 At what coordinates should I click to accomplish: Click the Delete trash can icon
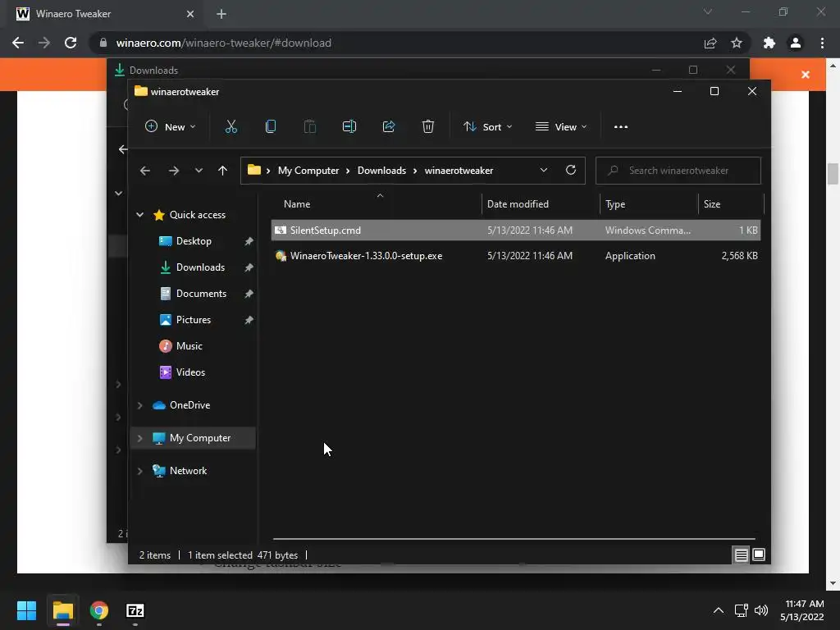tap(428, 127)
